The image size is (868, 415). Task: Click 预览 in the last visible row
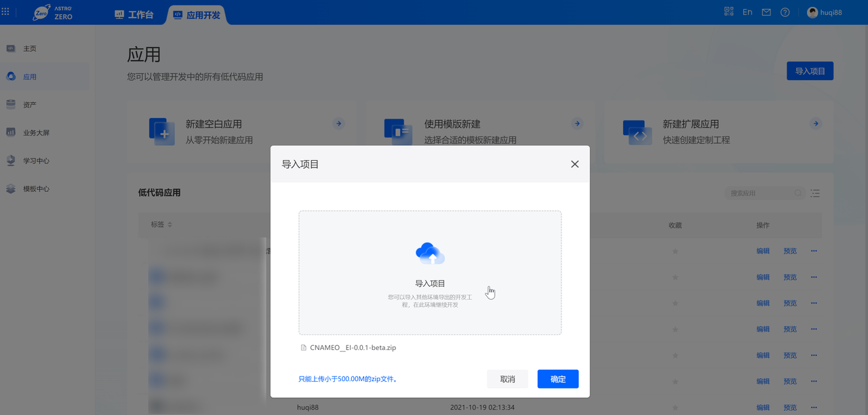tap(790, 408)
